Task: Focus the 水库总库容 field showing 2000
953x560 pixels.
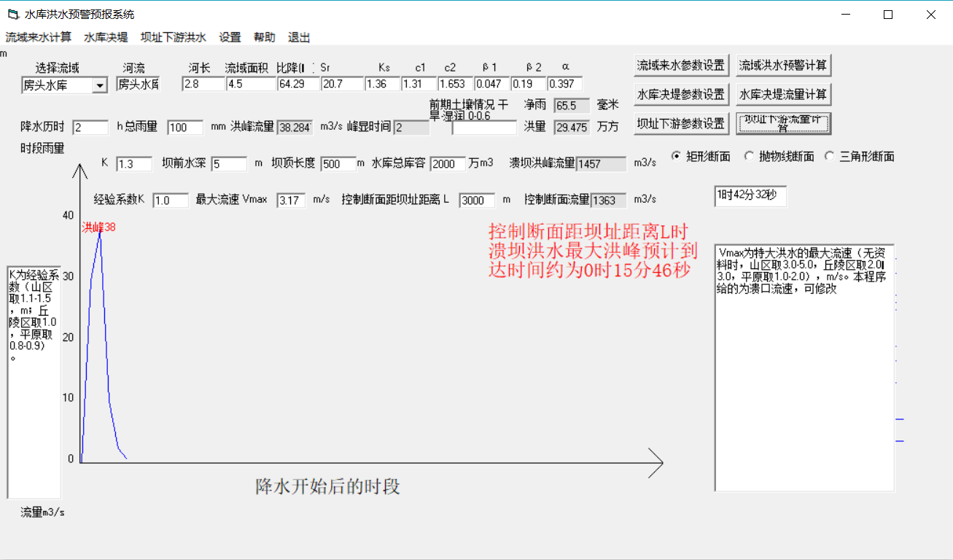Action: [447, 163]
